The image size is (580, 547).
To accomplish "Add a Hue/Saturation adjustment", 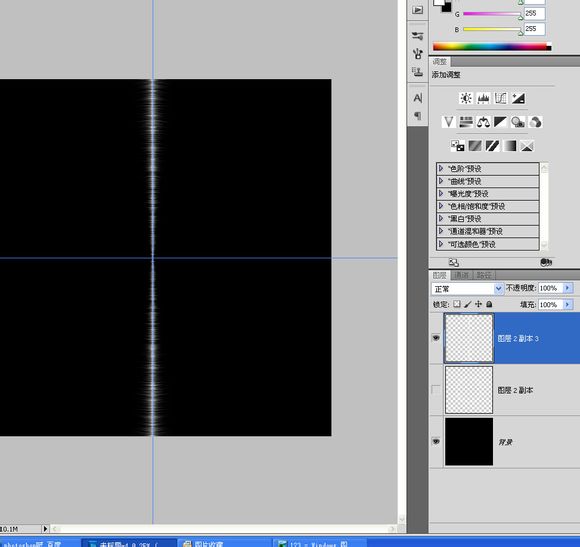I will [x=466, y=122].
